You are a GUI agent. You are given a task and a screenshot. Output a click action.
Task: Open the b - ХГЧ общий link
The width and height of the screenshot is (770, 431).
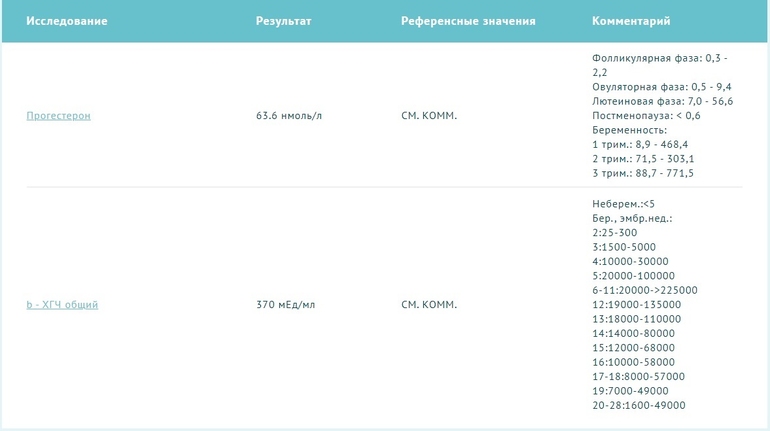(x=62, y=305)
